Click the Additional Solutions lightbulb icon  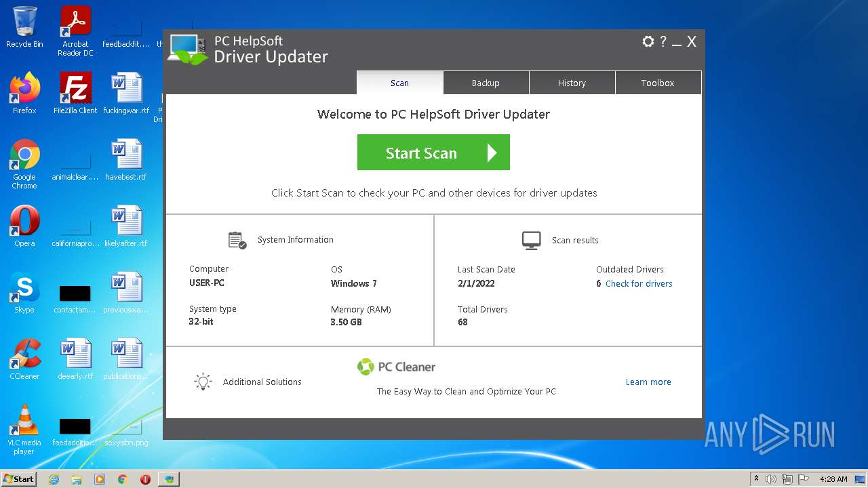coord(203,382)
